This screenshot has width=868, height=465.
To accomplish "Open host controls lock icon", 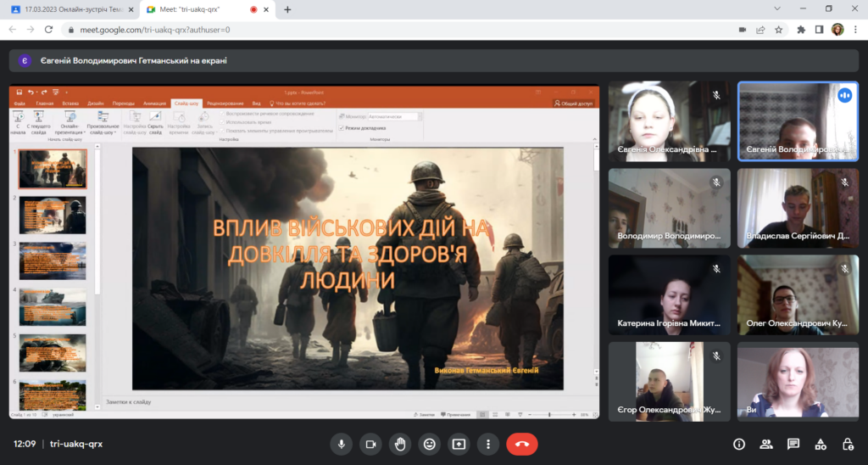I will tap(848, 444).
